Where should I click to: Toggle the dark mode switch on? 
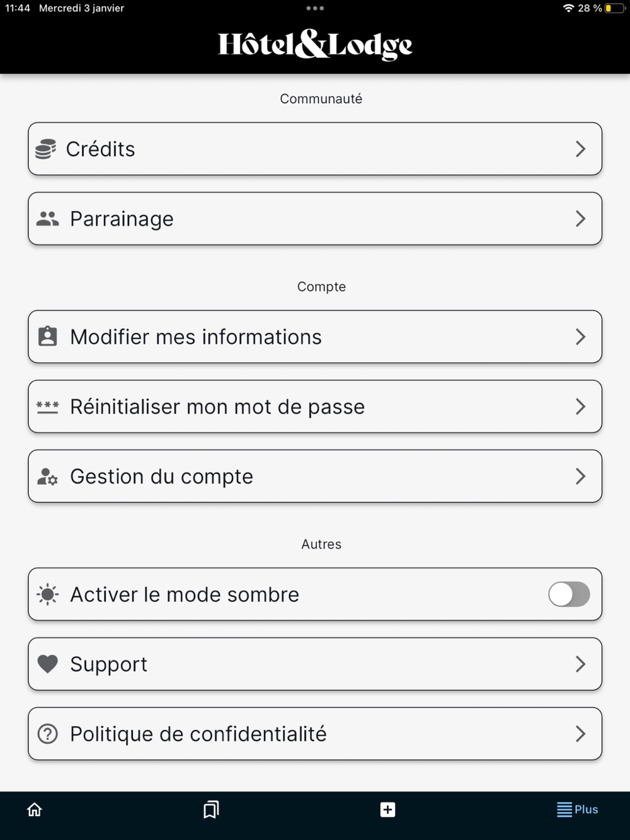click(569, 594)
